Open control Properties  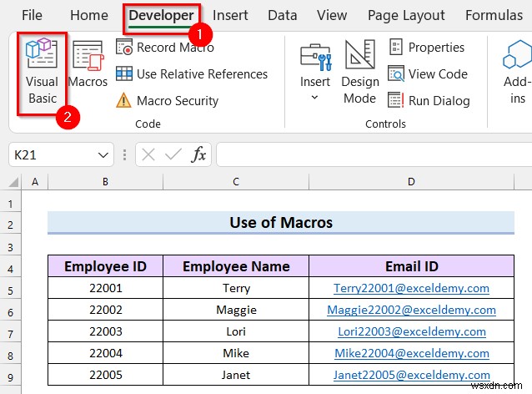tap(426, 48)
